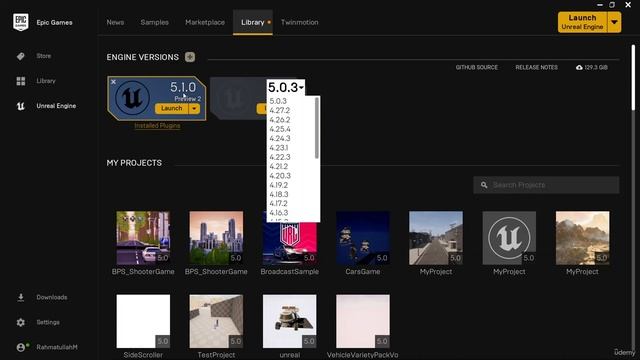The width and height of the screenshot is (640, 360).
Task: Choose version 4.25.4 from the list
Action: (x=280, y=129)
